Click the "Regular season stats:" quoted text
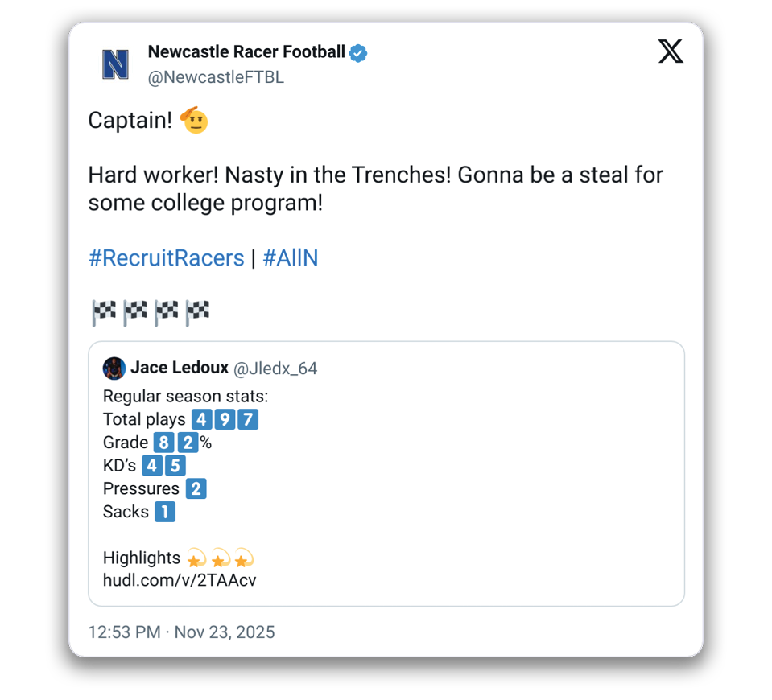The height and width of the screenshot is (700, 772). point(186,396)
